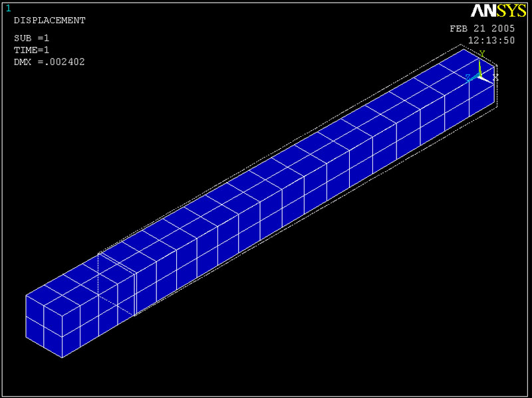This screenshot has height=398, width=532.
Task: Click the TIME=1 label
Action: point(31,50)
